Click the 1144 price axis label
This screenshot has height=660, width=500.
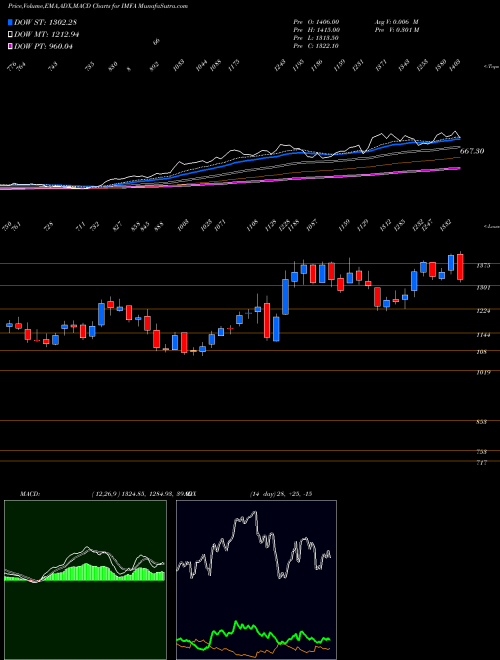coord(482,335)
